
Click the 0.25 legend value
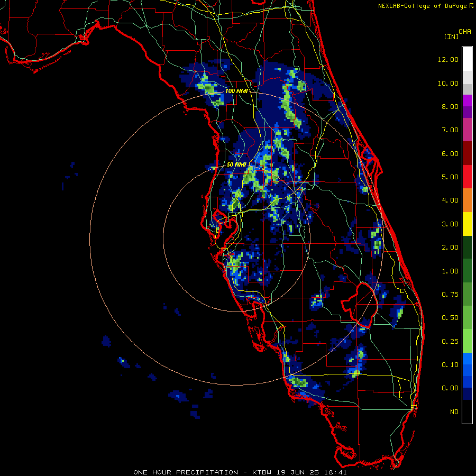[450, 342]
